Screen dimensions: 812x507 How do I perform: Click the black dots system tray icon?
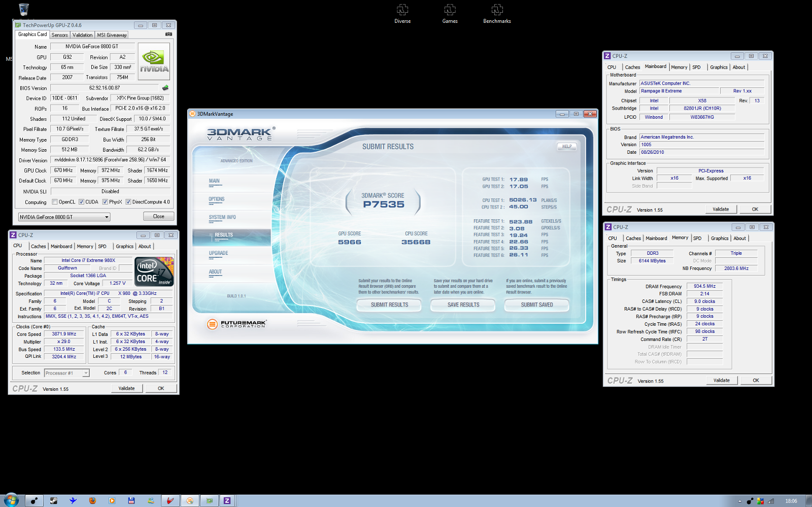750,501
